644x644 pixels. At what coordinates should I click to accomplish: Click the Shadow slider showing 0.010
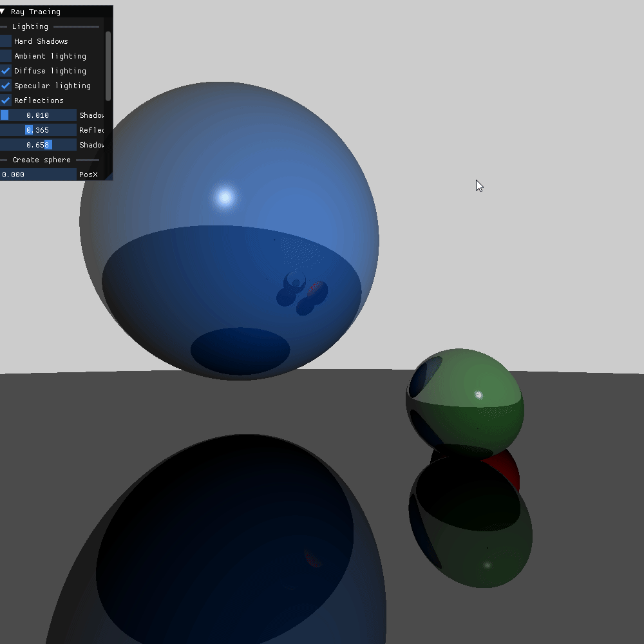point(38,115)
